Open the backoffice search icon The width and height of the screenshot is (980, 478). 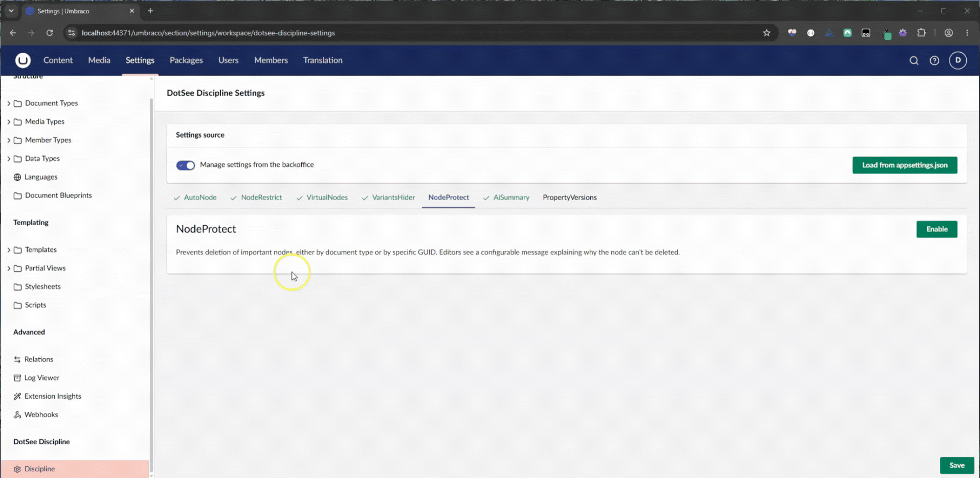914,60
